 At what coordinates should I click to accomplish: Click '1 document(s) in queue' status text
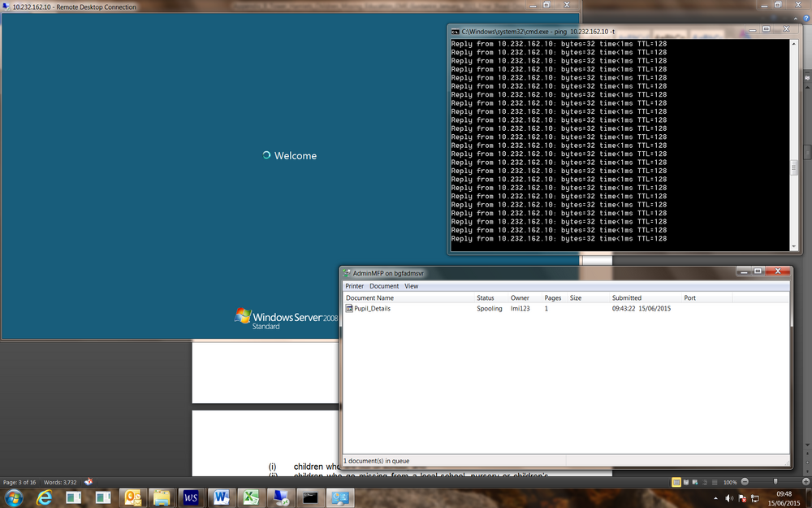377,461
